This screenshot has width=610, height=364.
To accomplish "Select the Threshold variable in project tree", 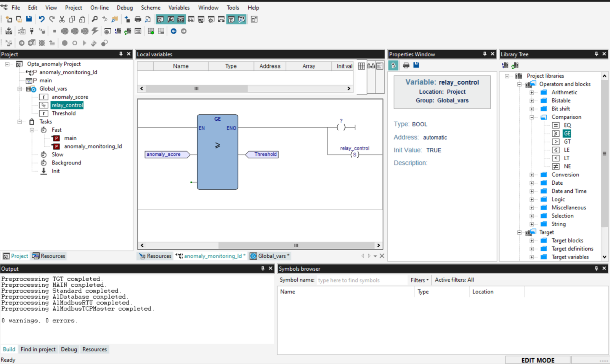I will (x=64, y=113).
